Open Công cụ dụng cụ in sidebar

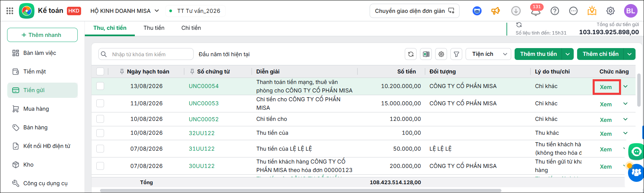click(43, 183)
